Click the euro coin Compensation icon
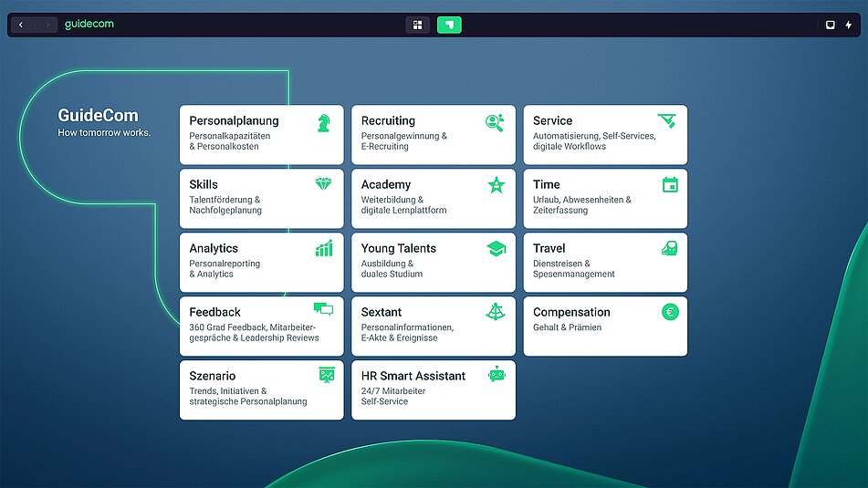This screenshot has height=488, width=868. pyautogui.click(x=670, y=312)
